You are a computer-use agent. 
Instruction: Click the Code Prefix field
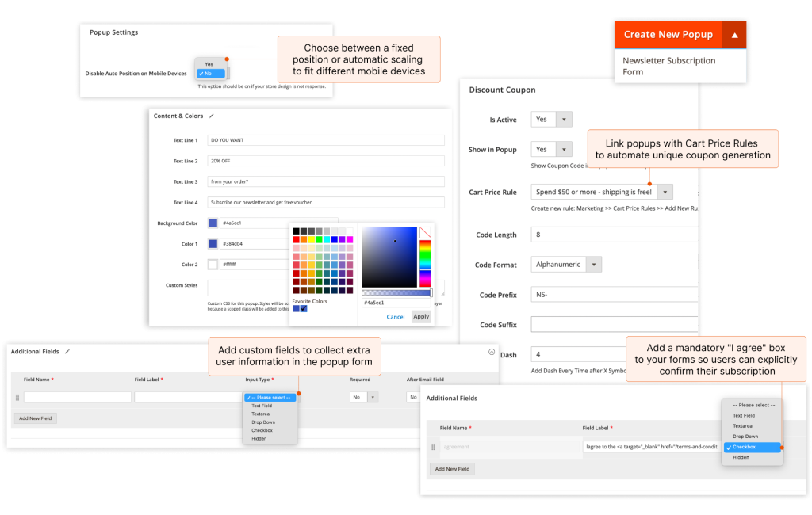(x=615, y=295)
